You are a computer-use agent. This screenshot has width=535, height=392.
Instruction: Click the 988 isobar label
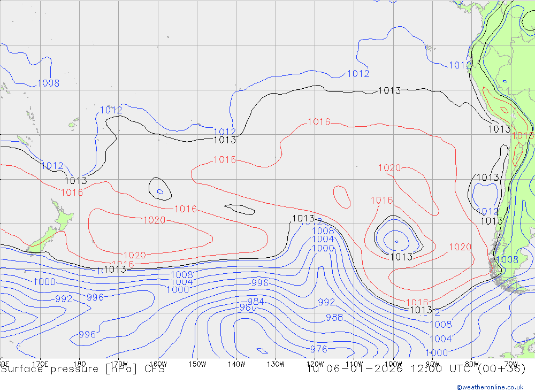[x=334, y=318]
